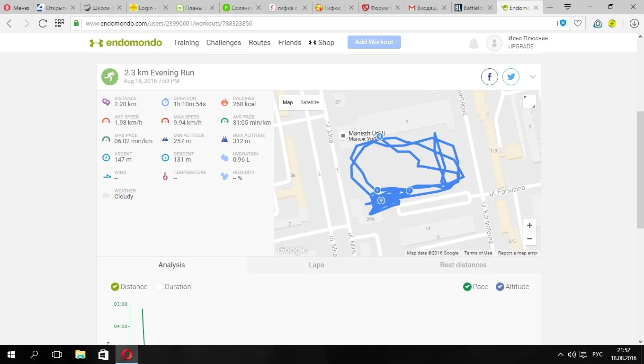The image size is (644, 364).
Task: Open a new browser tab
Action: [550, 8]
